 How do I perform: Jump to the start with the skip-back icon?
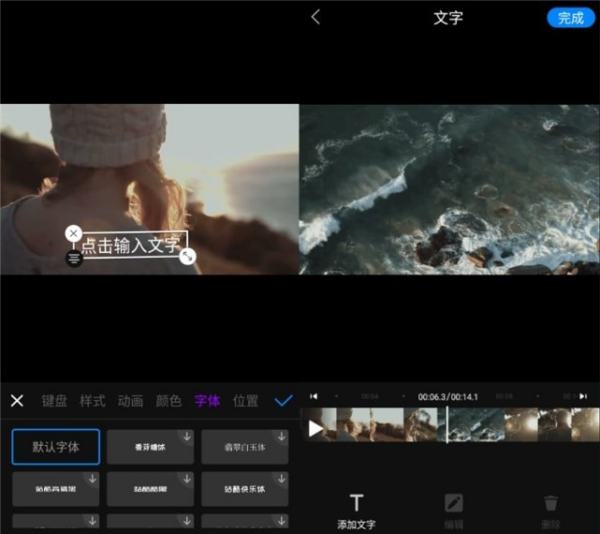(x=313, y=396)
